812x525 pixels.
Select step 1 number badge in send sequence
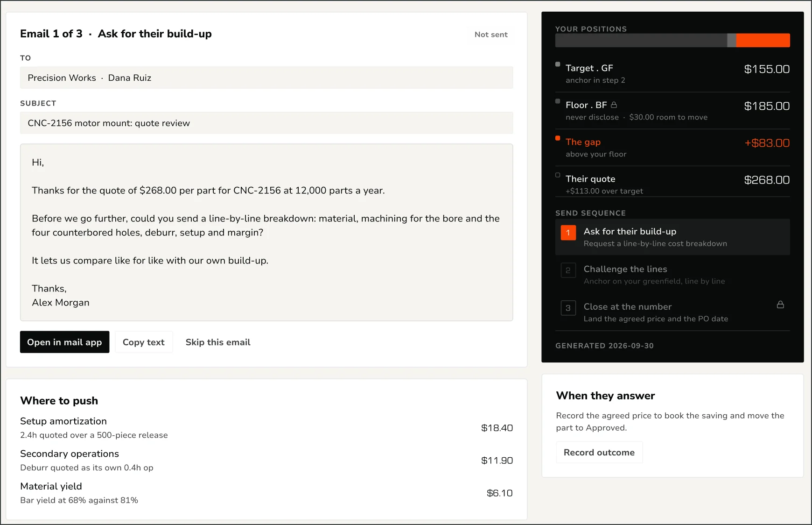[x=568, y=232]
